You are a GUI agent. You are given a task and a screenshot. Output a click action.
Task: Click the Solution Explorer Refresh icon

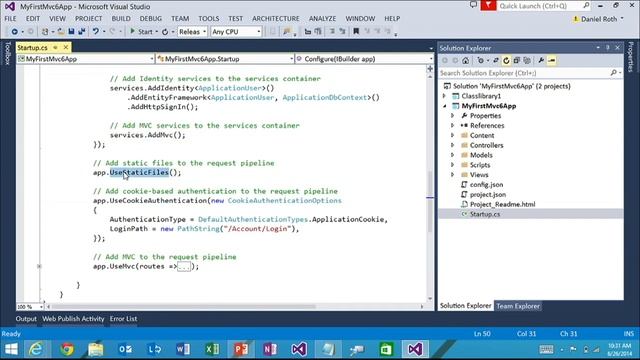506,60
